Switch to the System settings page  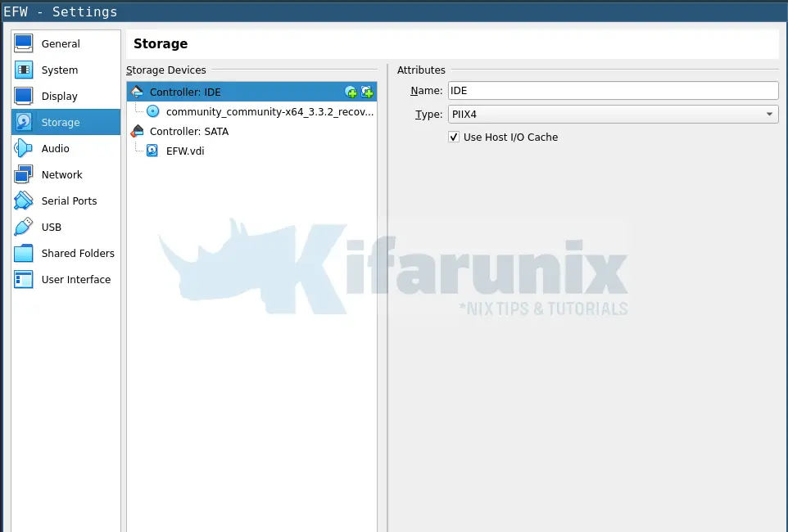pos(66,70)
